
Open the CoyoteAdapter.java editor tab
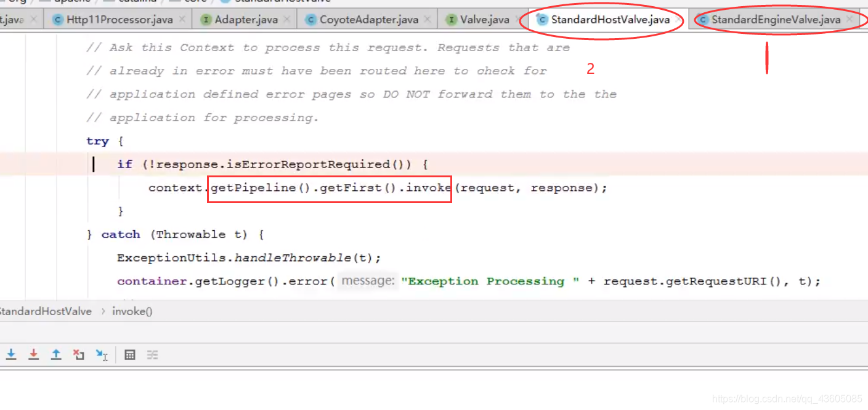click(368, 20)
